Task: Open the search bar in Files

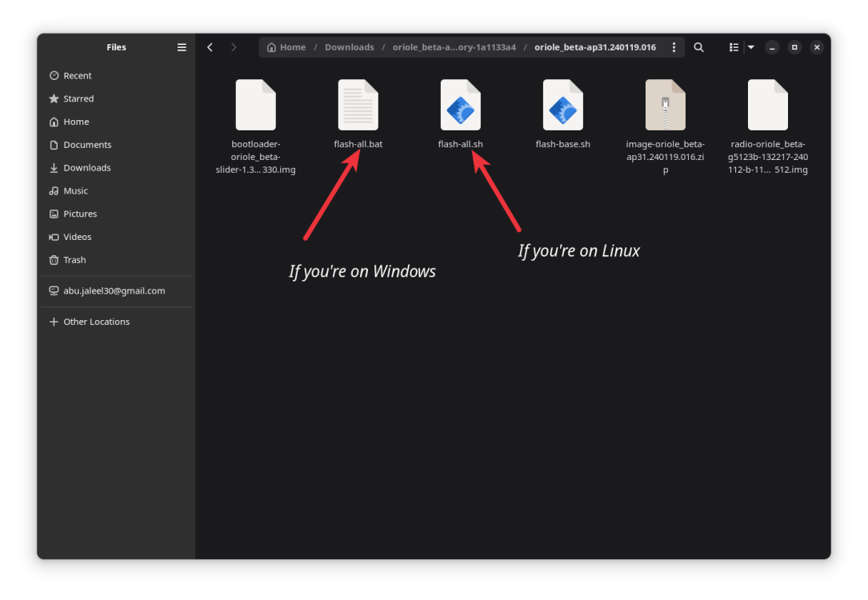Action: [x=698, y=46]
